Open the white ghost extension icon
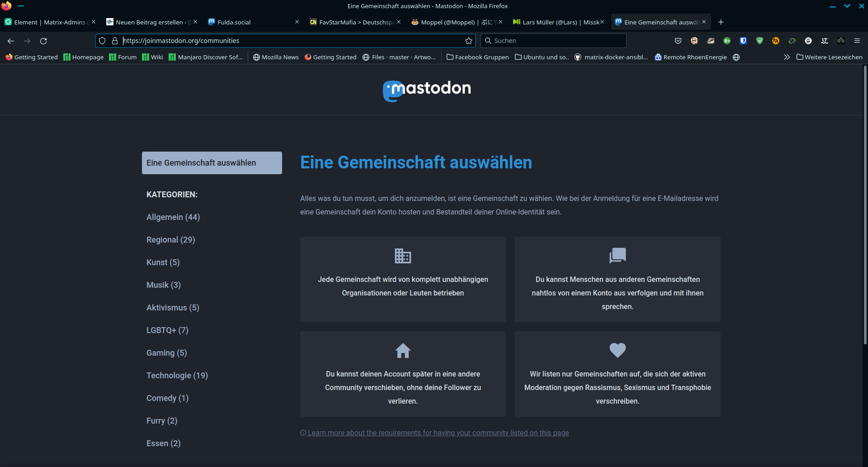This screenshot has height=467, width=868. tap(808, 41)
